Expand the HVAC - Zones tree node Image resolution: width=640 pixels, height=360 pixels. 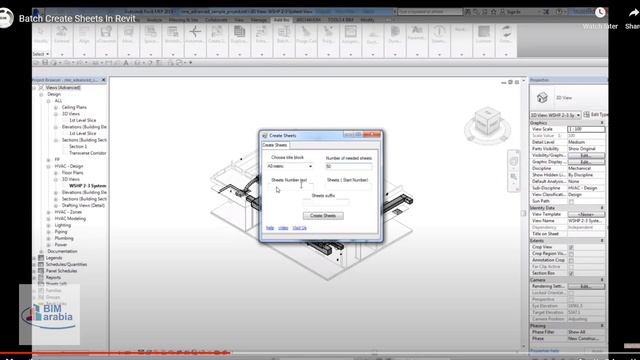[49, 212]
